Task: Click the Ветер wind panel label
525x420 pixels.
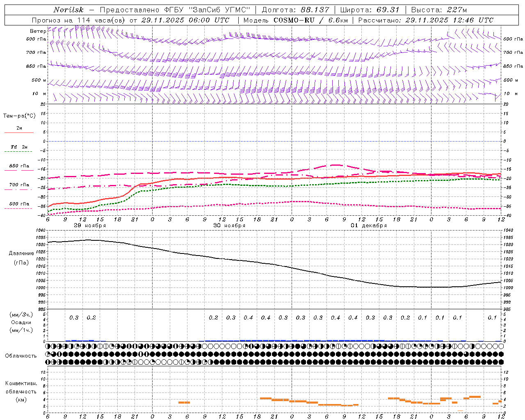Action: 38,31
